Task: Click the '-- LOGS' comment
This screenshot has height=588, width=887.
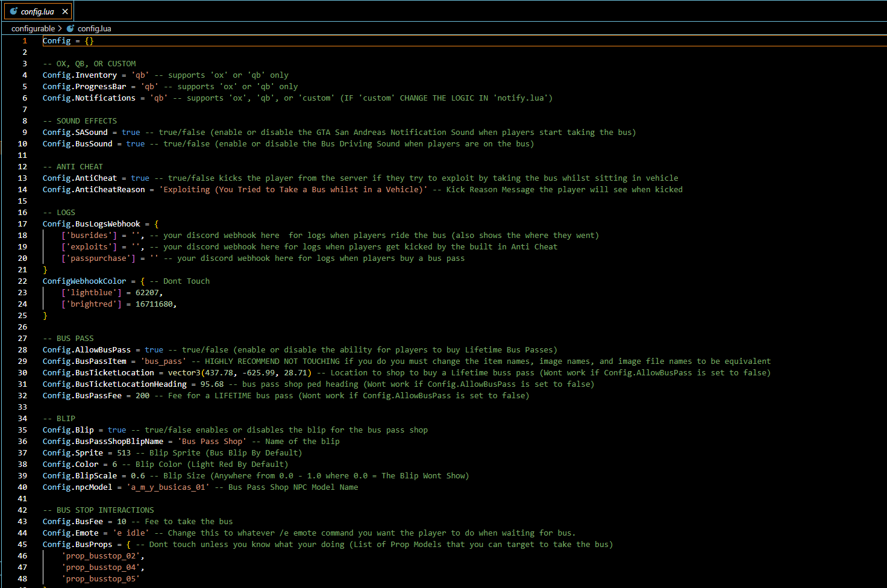Action: click(59, 213)
